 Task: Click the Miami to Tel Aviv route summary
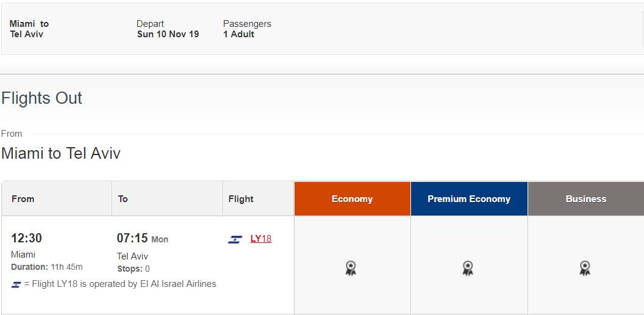point(29,29)
